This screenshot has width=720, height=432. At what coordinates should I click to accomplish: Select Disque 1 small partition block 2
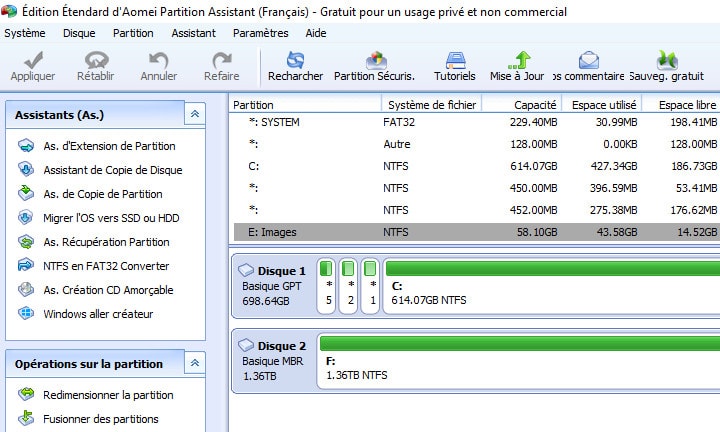click(x=349, y=285)
